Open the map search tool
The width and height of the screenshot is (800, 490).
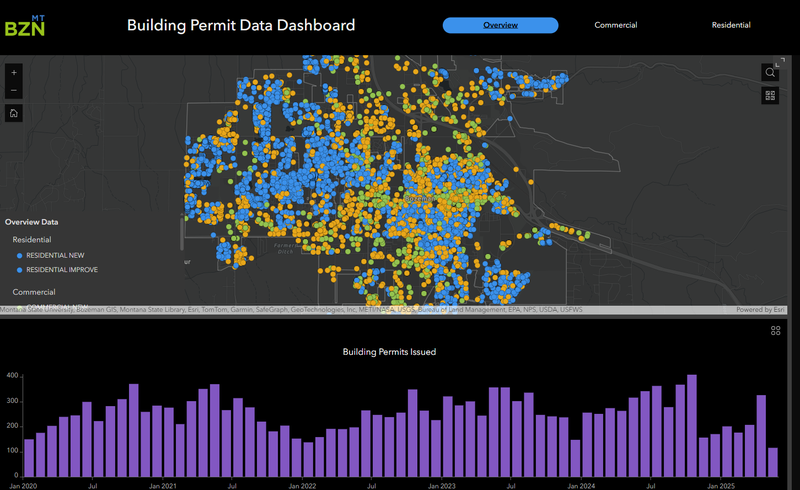click(x=770, y=73)
